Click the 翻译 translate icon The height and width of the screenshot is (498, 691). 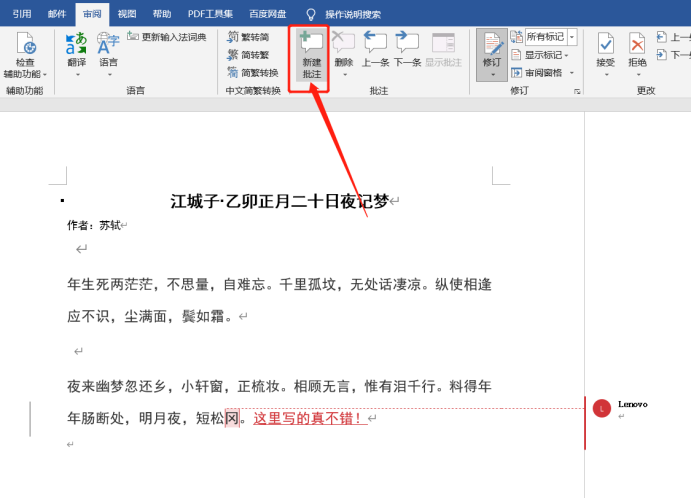pyautogui.click(x=76, y=44)
